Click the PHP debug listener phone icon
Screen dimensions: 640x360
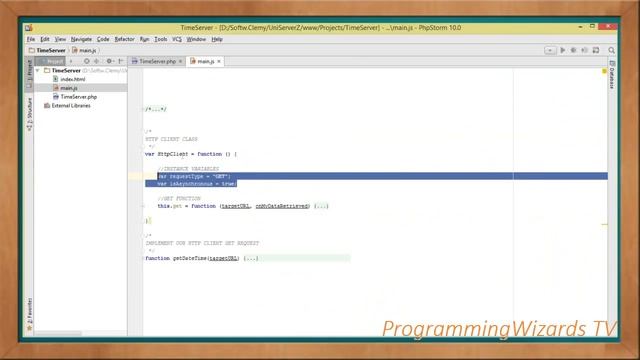(x=584, y=50)
